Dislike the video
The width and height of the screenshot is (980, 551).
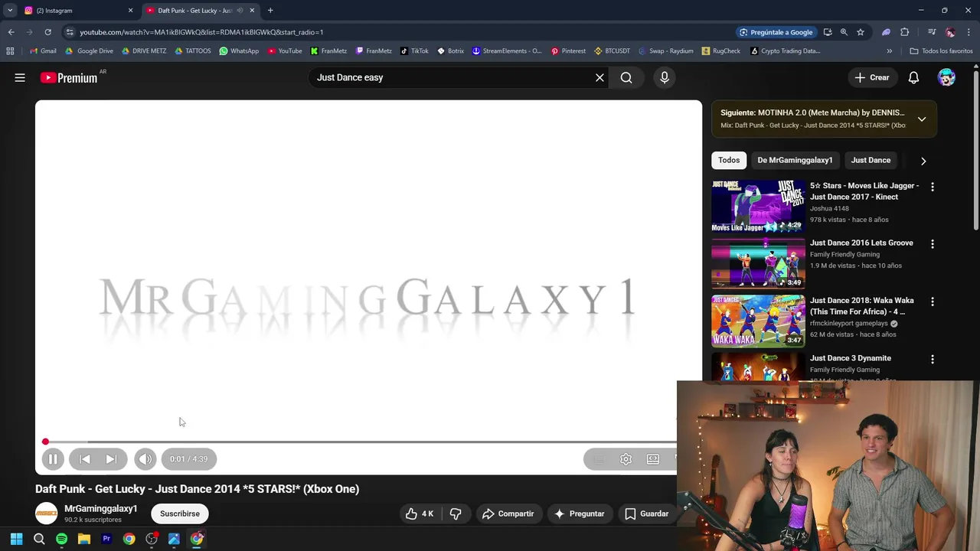pyautogui.click(x=456, y=514)
